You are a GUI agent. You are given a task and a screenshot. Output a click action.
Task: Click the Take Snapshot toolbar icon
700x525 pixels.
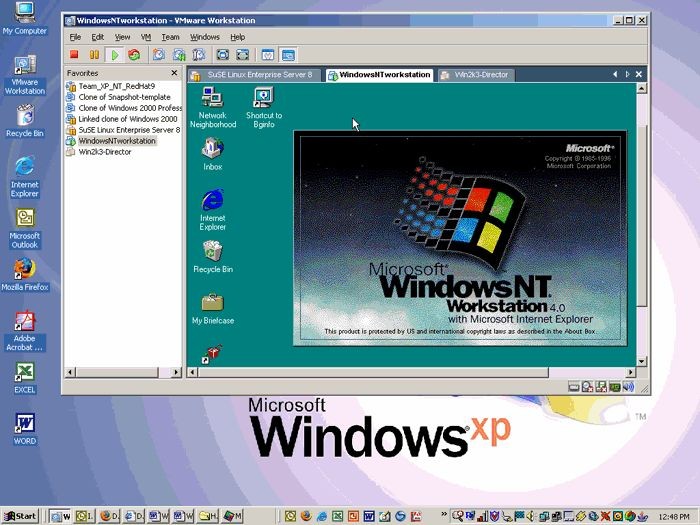pos(158,54)
